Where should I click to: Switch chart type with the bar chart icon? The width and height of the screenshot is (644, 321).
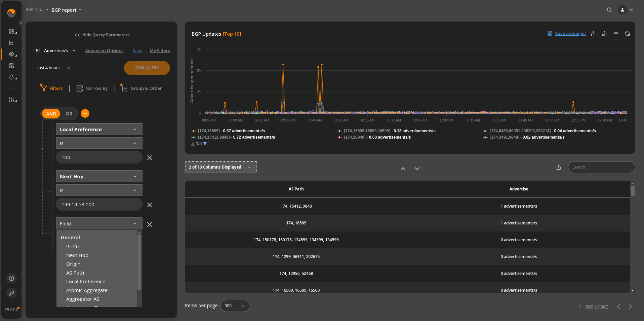[x=605, y=34]
